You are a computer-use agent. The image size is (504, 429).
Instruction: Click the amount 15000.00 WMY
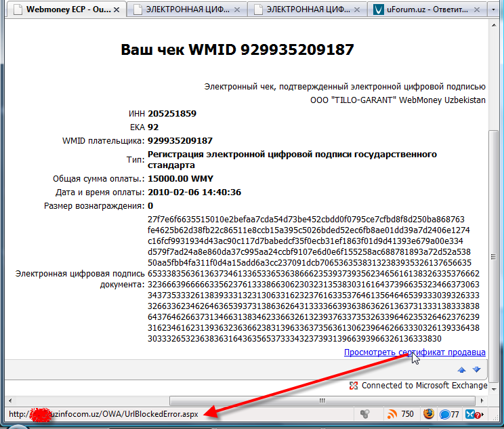(x=180, y=178)
